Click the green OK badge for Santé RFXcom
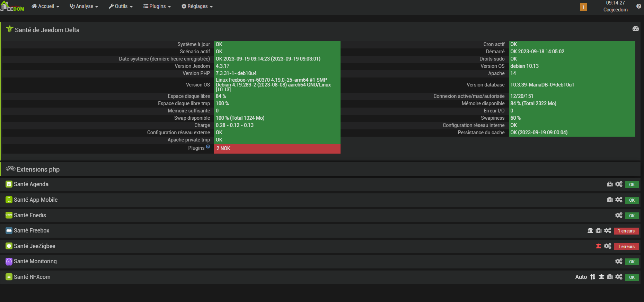The height and width of the screenshot is (302, 644). pyautogui.click(x=632, y=277)
